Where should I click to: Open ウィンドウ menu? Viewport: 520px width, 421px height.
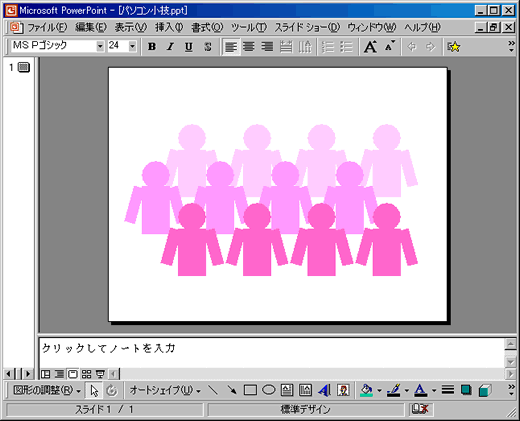(x=372, y=27)
